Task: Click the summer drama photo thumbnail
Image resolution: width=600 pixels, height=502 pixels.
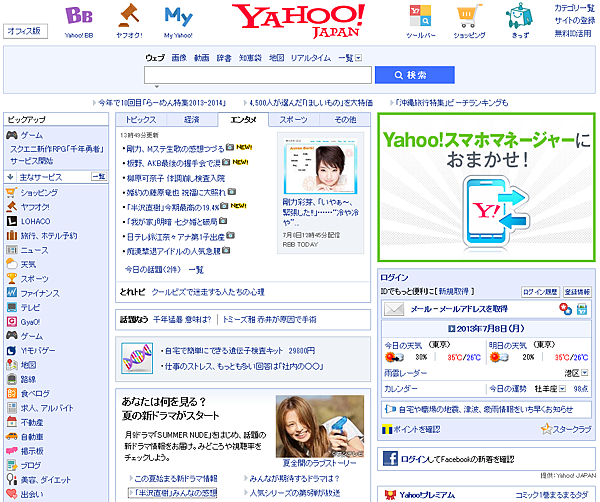Action: (x=320, y=426)
